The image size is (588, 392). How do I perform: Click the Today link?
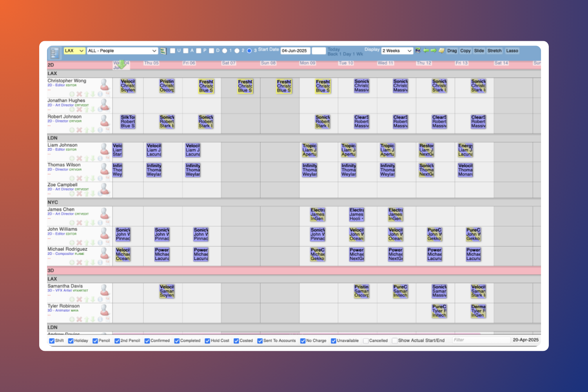click(334, 49)
